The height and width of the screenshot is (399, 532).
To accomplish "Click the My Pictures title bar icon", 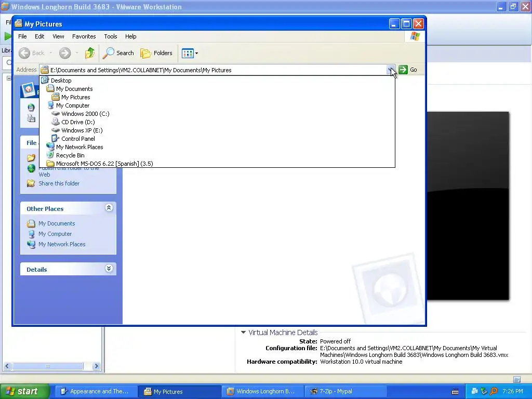I will click(x=18, y=23).
